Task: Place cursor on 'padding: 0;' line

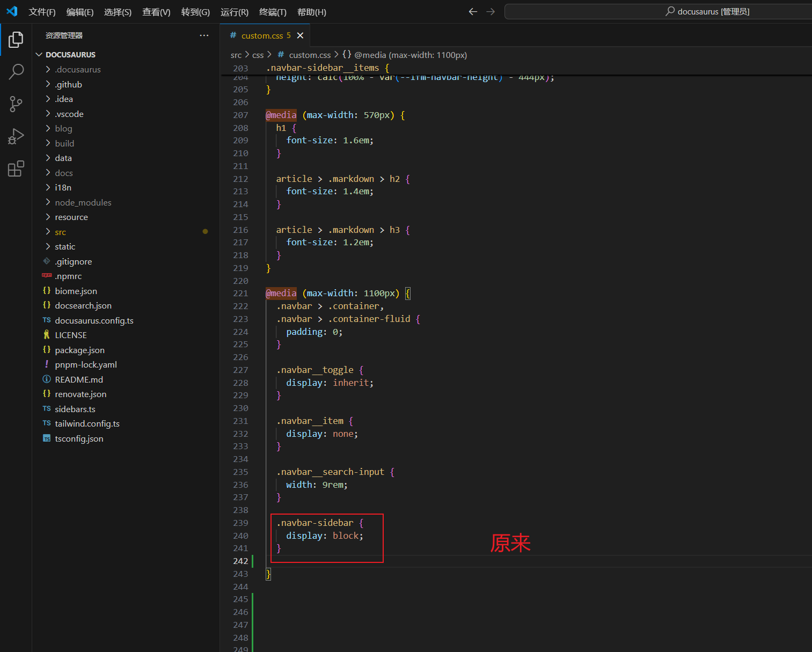Action: coord(314,332)
